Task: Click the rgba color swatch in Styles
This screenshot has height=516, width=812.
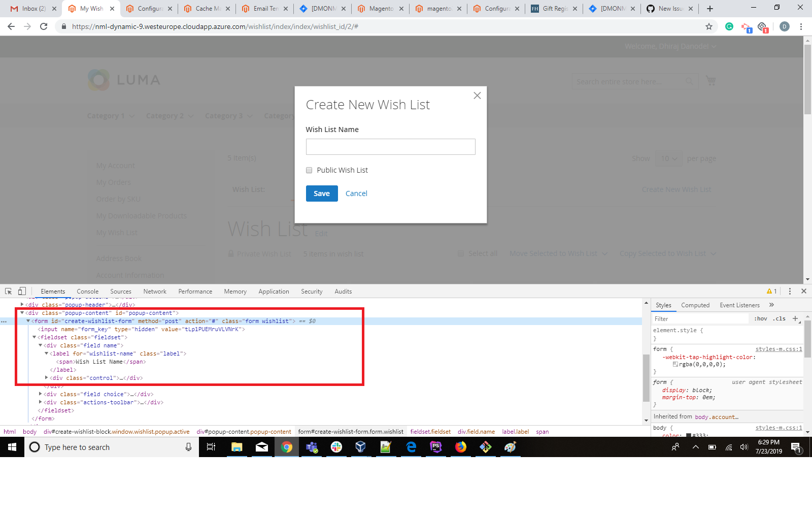Action: 675,364
